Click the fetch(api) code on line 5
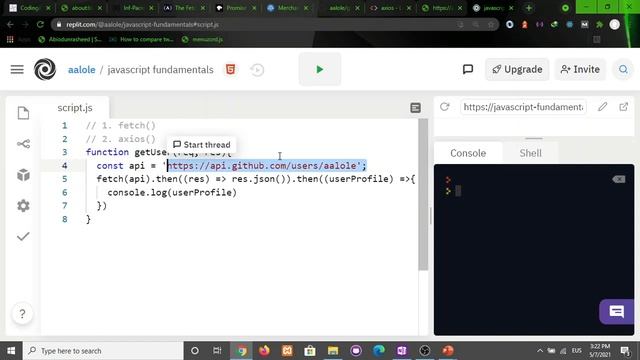The width and height of the screenshot is (640, 360). click(x=124, y=179)
